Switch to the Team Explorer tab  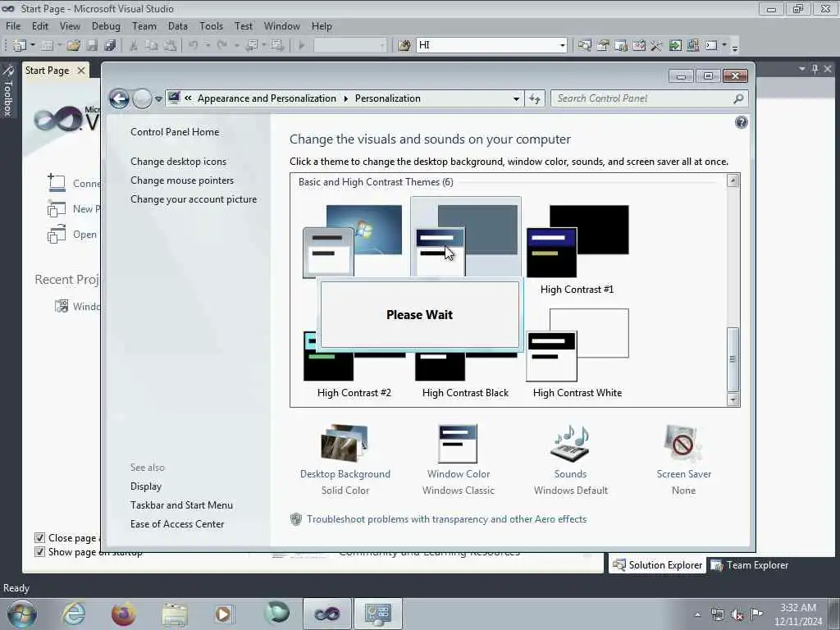[x=750, y=565]
